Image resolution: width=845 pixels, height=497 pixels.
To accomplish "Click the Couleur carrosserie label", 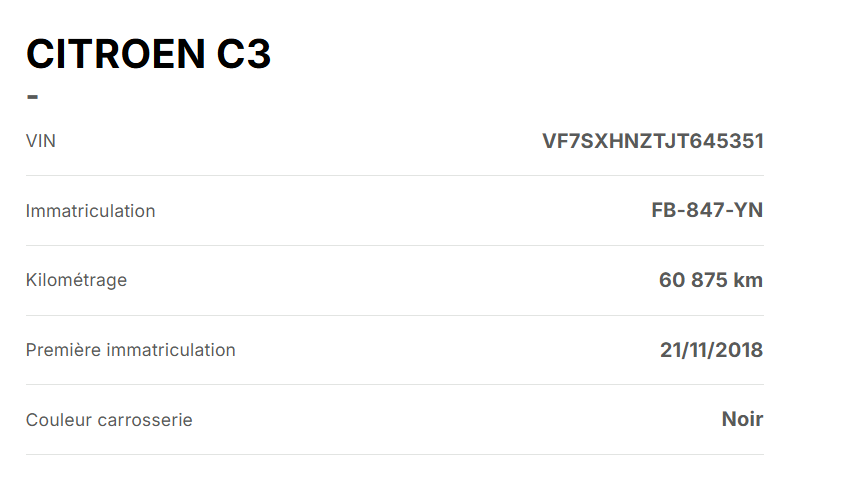I will click(109, 420).
